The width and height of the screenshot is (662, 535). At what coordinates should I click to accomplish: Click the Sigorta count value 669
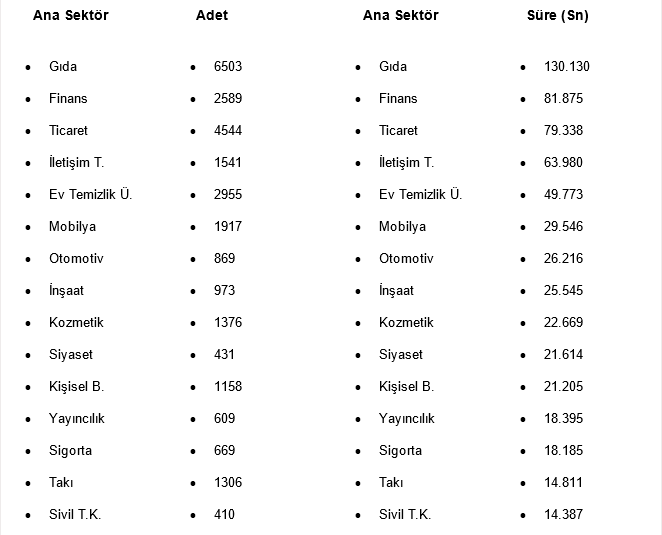pos(224,451)
